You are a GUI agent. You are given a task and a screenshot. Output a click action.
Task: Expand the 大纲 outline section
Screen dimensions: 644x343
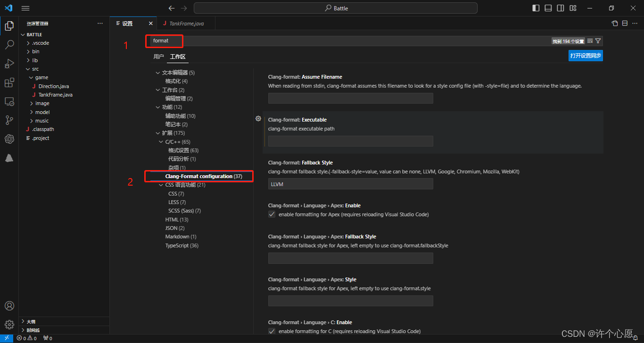pyautogui.click(x=64, y=321)
